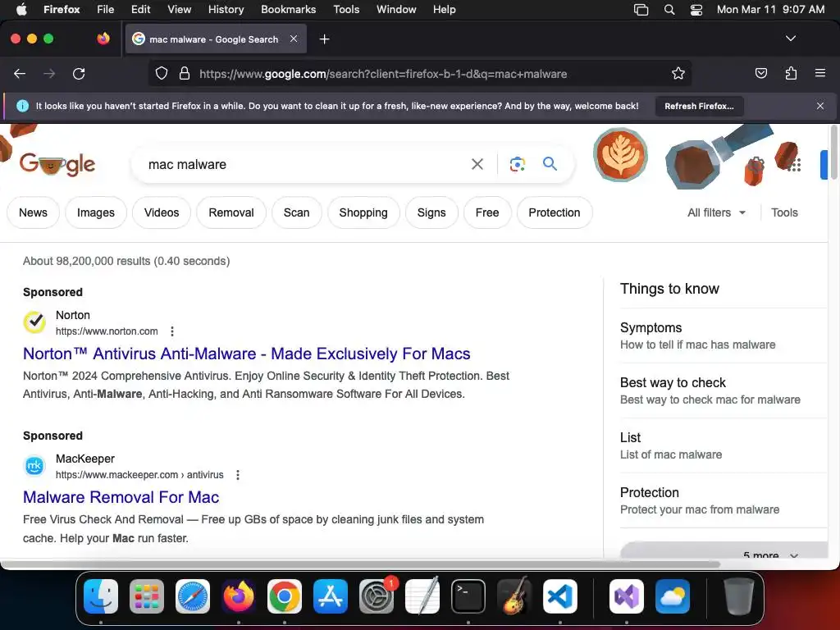Click the Google coffee doodle logo
Image resolution: width=840 pixels, height=630 pixels.
[57, 164]
